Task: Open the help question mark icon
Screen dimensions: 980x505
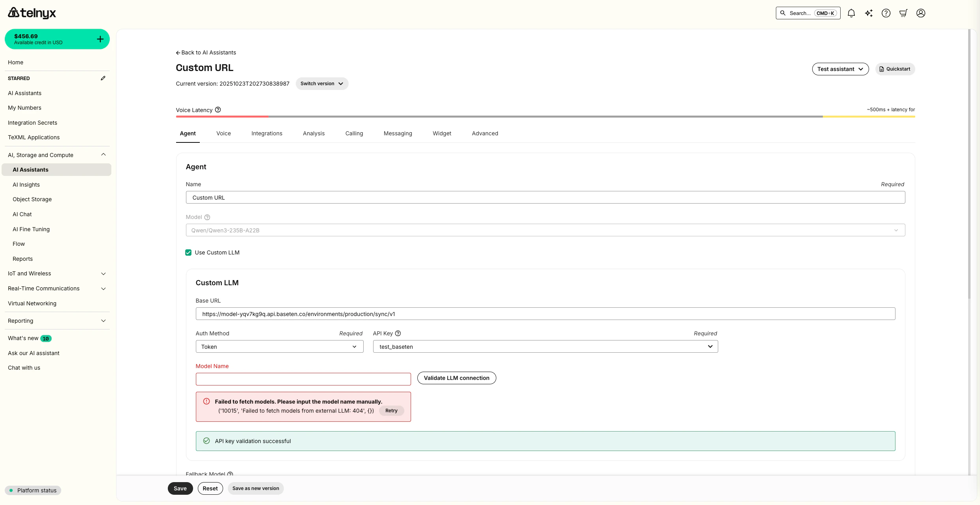Action: tap(886, 13)
